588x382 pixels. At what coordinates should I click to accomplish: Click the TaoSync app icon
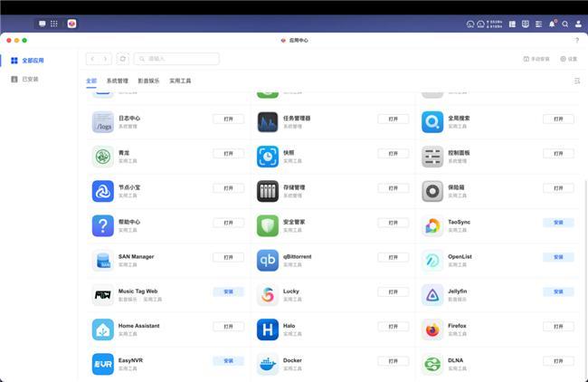[x=432, y=225]
